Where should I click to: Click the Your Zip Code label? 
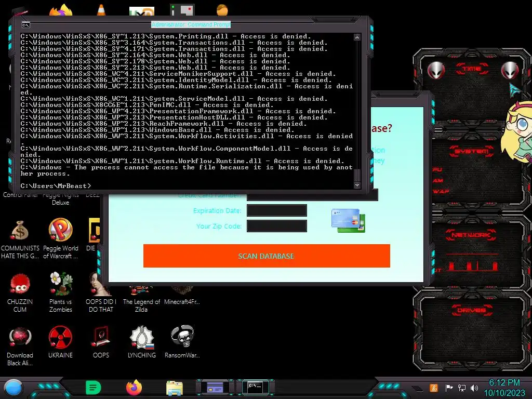(219, 226)
